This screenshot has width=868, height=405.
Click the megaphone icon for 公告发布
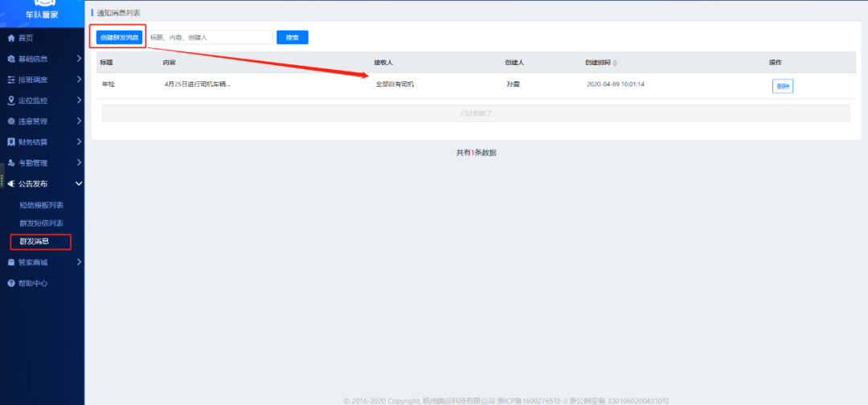click(10, 184)
